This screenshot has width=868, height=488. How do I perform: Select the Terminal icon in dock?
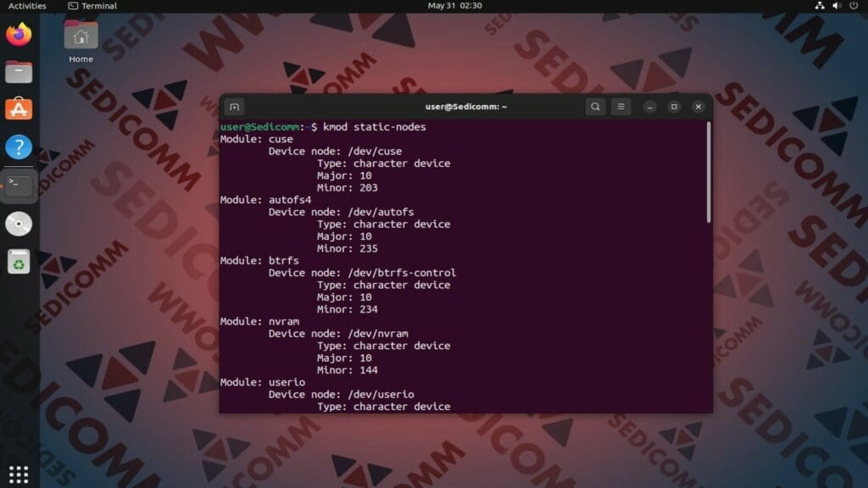[x=19, y=186]
